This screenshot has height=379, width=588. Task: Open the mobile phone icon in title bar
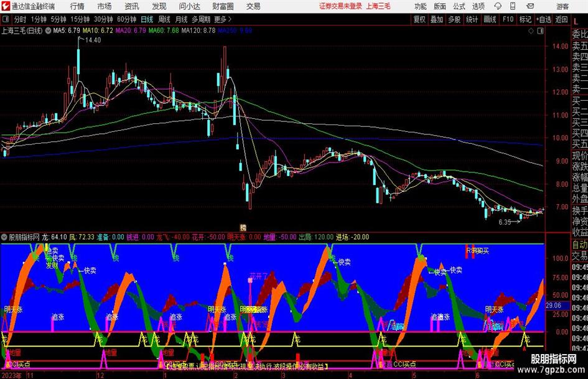click(x=513, y=6)
